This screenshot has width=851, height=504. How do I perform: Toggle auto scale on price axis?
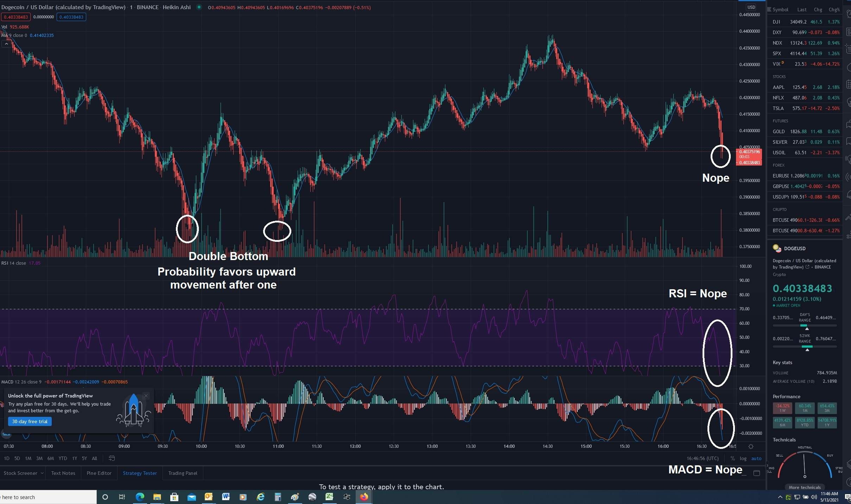click(x=756, y=458)
